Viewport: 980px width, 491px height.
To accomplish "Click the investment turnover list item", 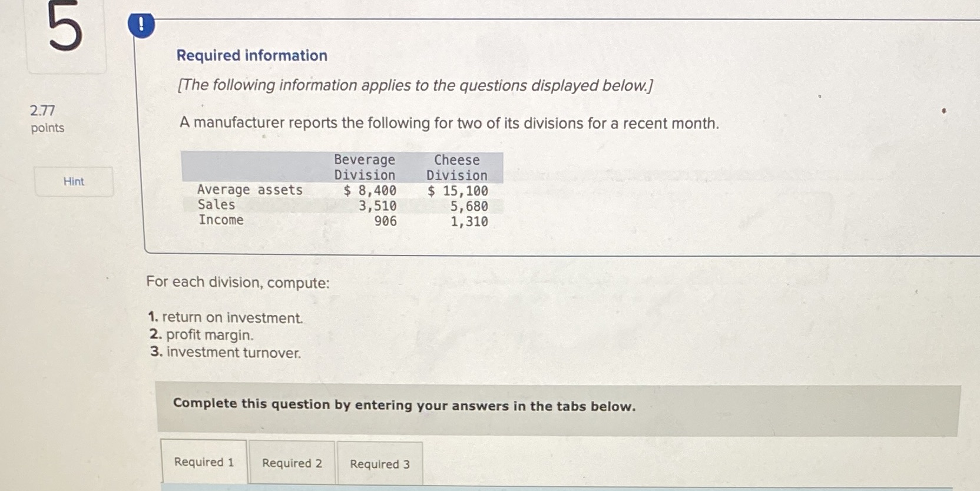I will click(226, 353).
